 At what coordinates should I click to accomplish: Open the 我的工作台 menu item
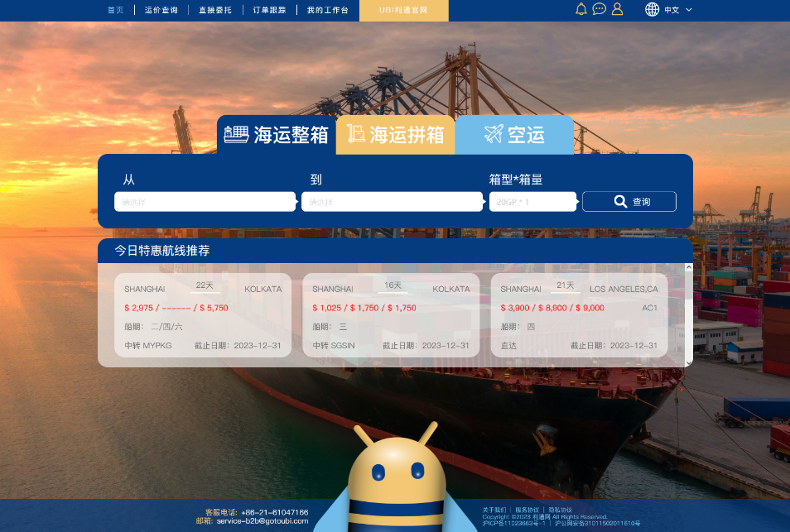point(326,10)
